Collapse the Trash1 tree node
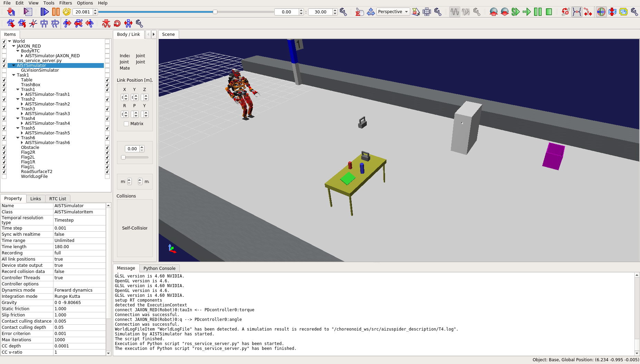The image size is (640, 364). (18, 90)
